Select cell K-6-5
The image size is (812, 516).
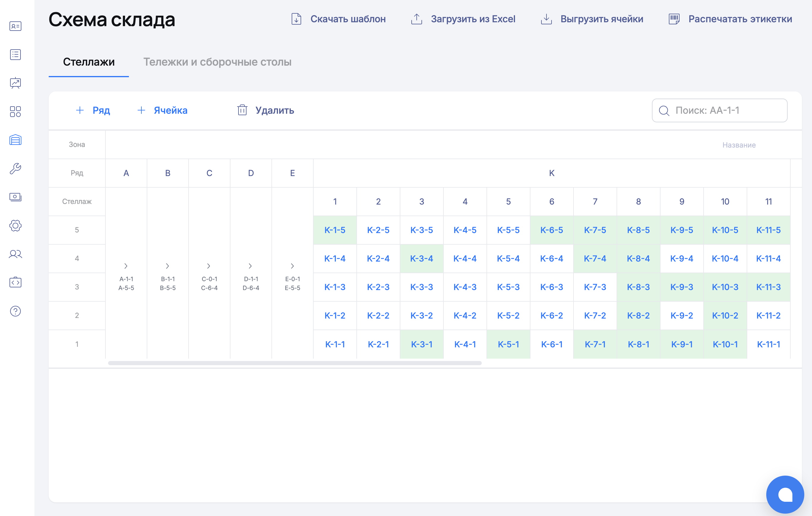pyautogui.click(x=552, y=230)
